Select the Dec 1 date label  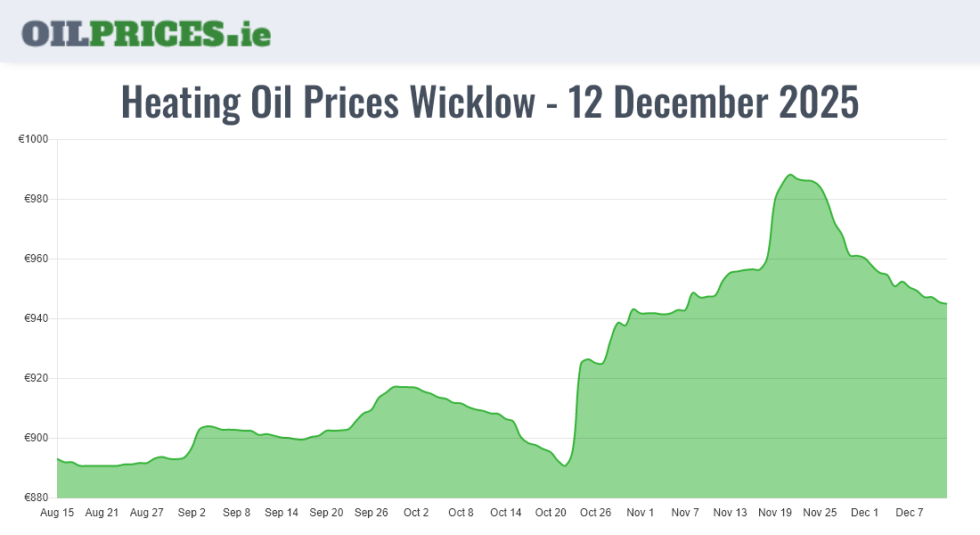point(864,513)
